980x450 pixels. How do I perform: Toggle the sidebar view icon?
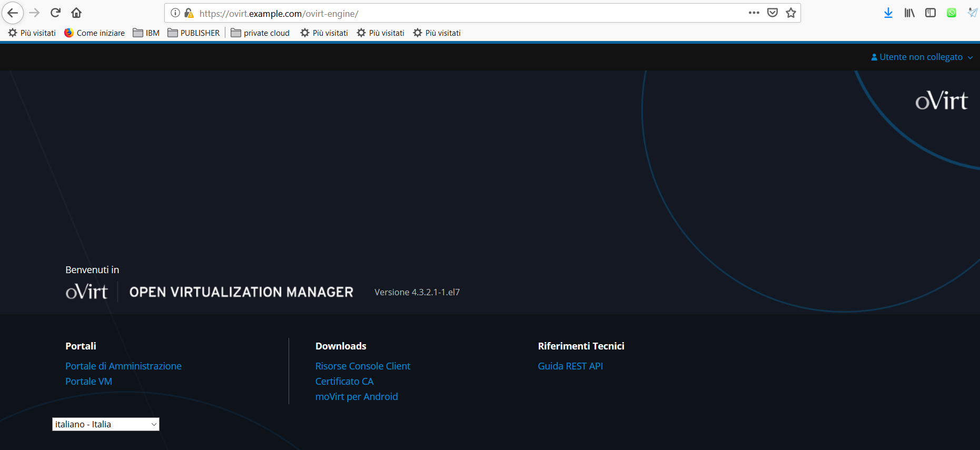pyautogui.click(x=930, y=13)
